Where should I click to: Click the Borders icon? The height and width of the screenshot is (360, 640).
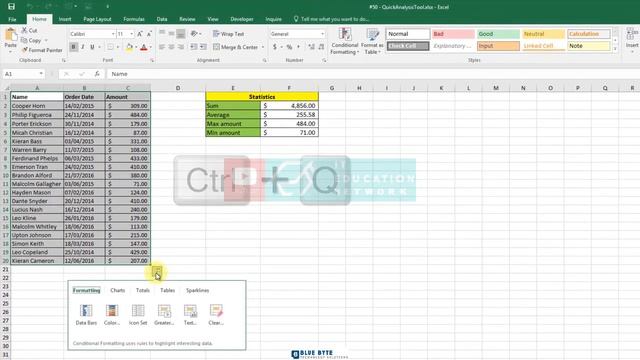(110, 47)
